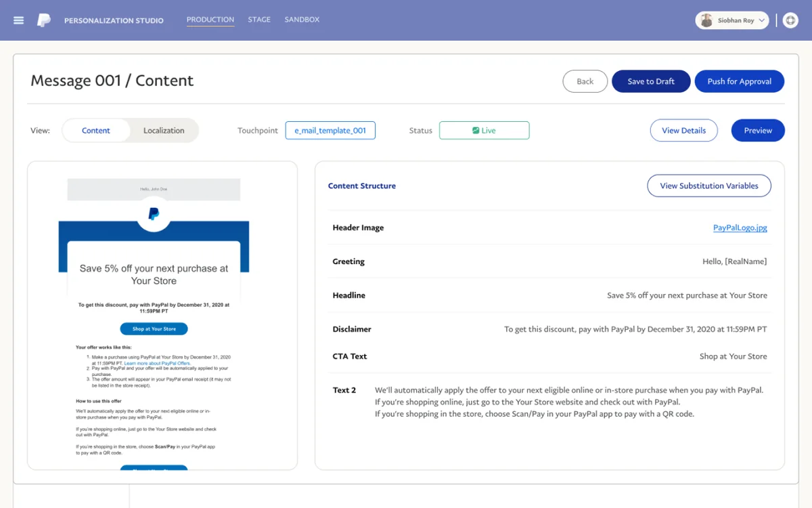Click the PayPal logo in header
812x508 pixels.
(x=43, y=20)
